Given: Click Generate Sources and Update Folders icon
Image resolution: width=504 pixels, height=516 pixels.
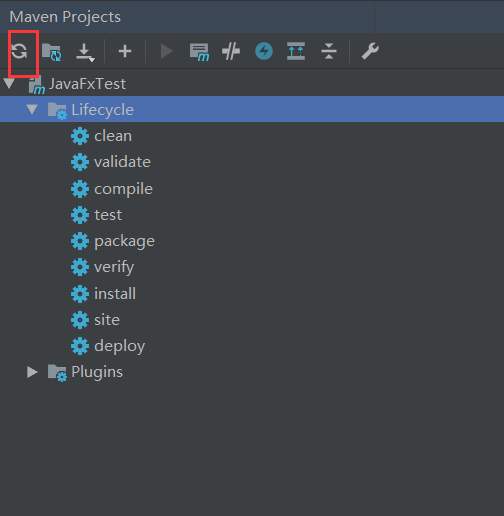Looking at the screenshot, I should click(x=52, y=52).
